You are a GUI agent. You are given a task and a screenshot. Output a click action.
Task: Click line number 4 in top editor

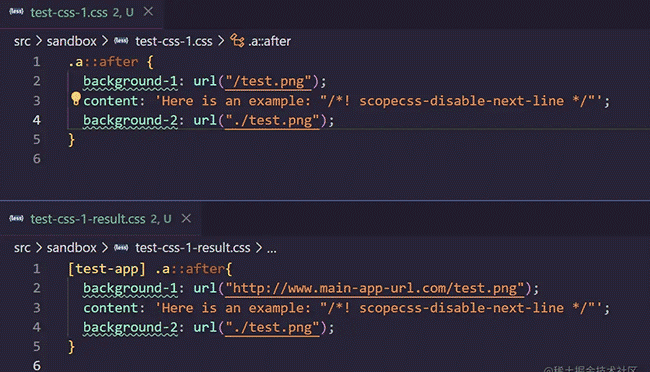pyautogui.click(x=36, y=120)
